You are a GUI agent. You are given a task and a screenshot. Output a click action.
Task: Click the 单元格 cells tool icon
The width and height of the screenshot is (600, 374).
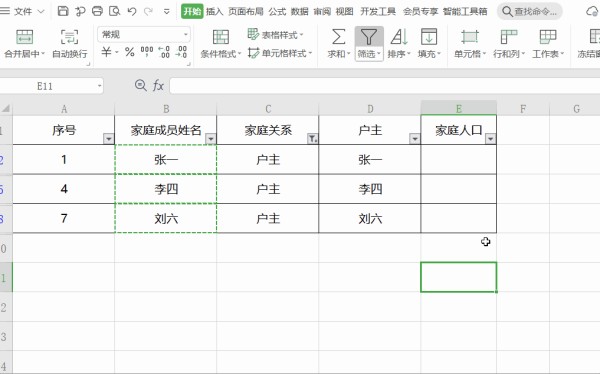[470, 37]
